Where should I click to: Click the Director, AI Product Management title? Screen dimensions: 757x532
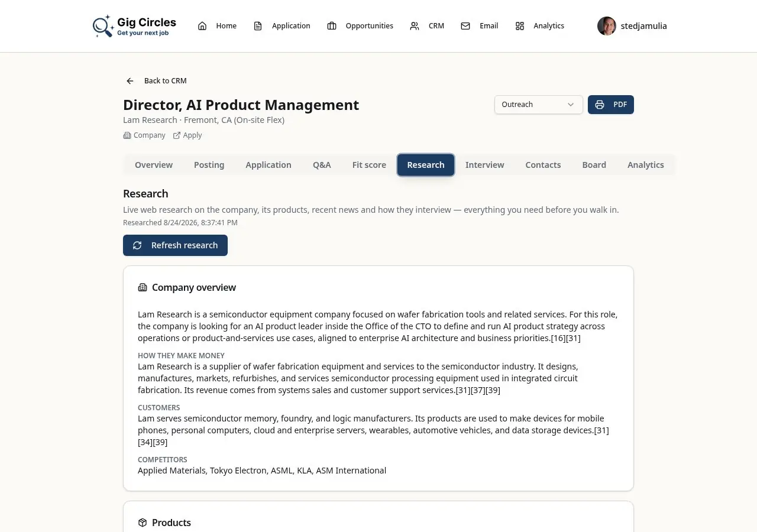point(241,105)
